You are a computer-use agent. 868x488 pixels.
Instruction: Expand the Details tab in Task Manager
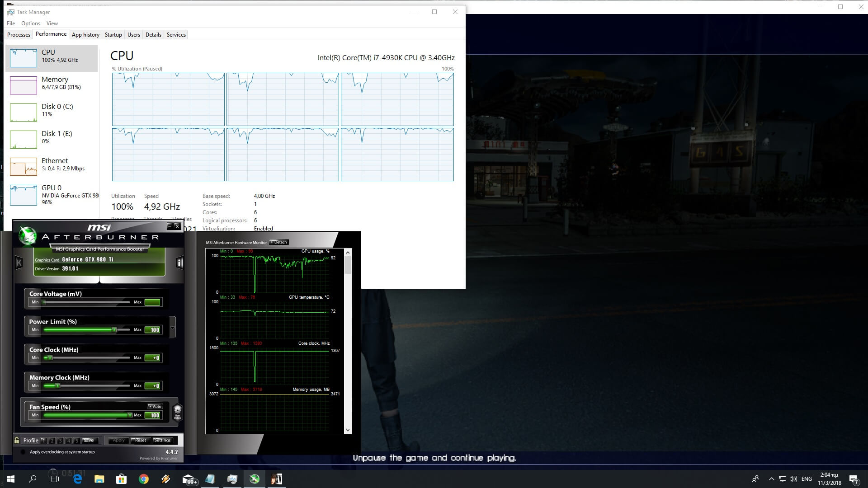(x=153, y=34)
